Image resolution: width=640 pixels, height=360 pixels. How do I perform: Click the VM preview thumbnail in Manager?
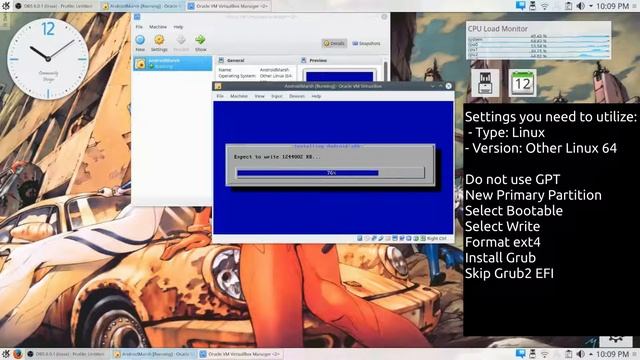click(x=340, y=76)
